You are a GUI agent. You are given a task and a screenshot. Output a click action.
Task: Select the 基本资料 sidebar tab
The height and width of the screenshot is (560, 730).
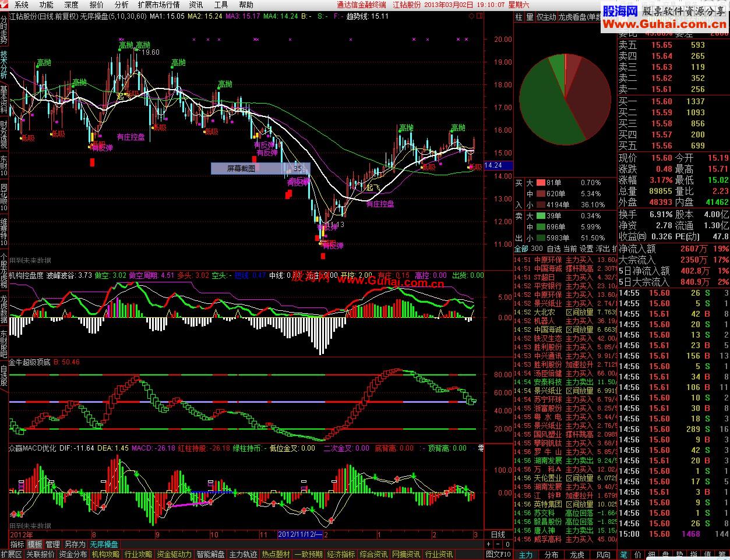point(4,99)
